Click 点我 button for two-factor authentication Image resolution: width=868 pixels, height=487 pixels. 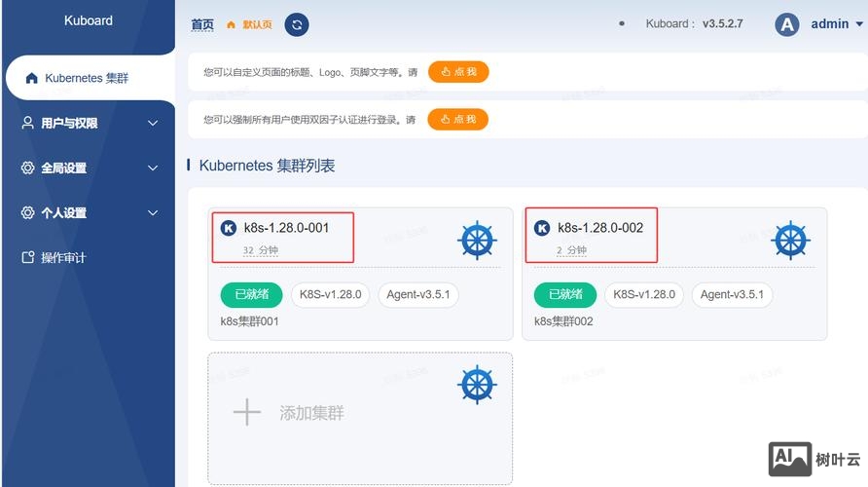(457, 119)
